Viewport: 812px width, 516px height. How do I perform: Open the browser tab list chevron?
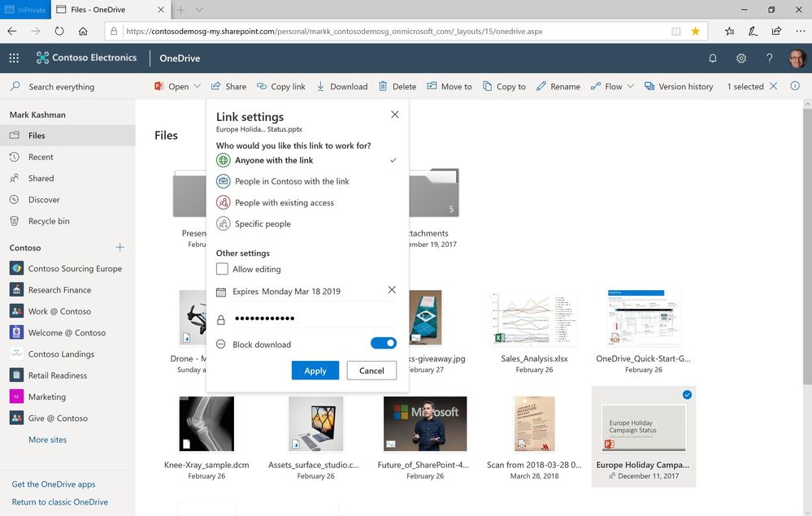click(199, 9)
